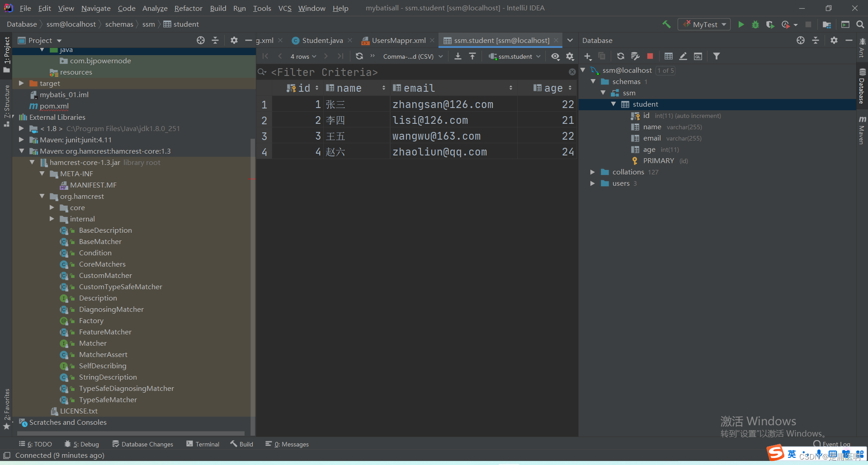Screen dimensions: 868x465
Task: Open table editor icon in Database toolbar
Action: [669, 56]
